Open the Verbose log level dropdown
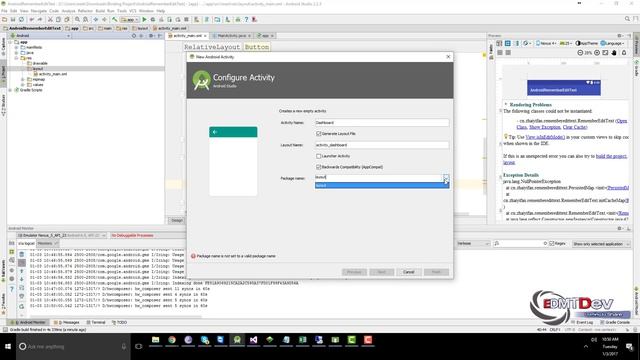The image size is (640, 360). (x=473, y=244)
